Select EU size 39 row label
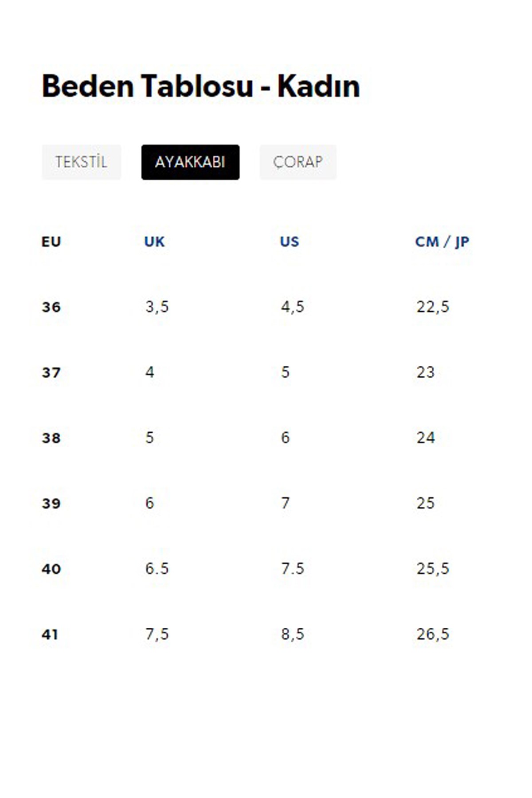This screenshot has width=532, height=798. (x=51, y=503)
